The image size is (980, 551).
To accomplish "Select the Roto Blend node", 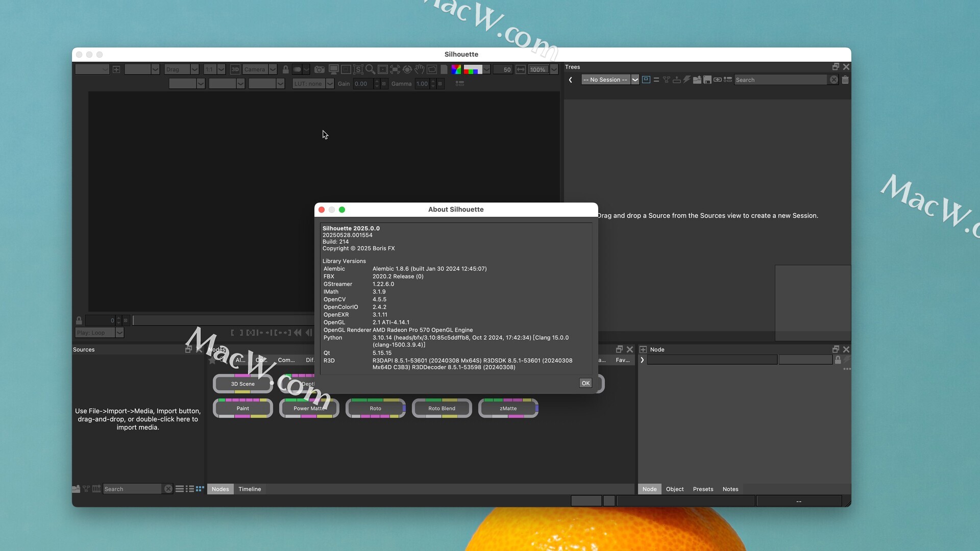I will pyautogui.click(x=442, y=408).
